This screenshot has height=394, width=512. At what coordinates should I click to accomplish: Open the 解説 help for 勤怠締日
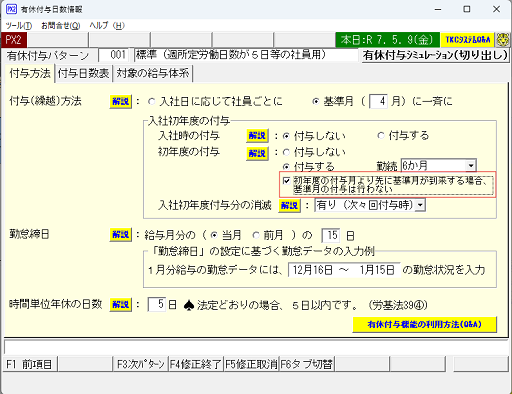coord(121,235)
